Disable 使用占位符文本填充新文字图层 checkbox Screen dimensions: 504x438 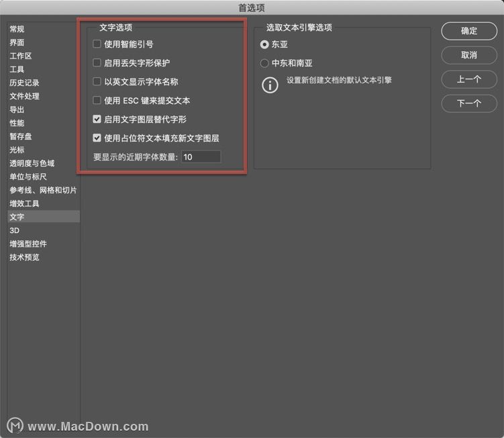pos(97,138)
